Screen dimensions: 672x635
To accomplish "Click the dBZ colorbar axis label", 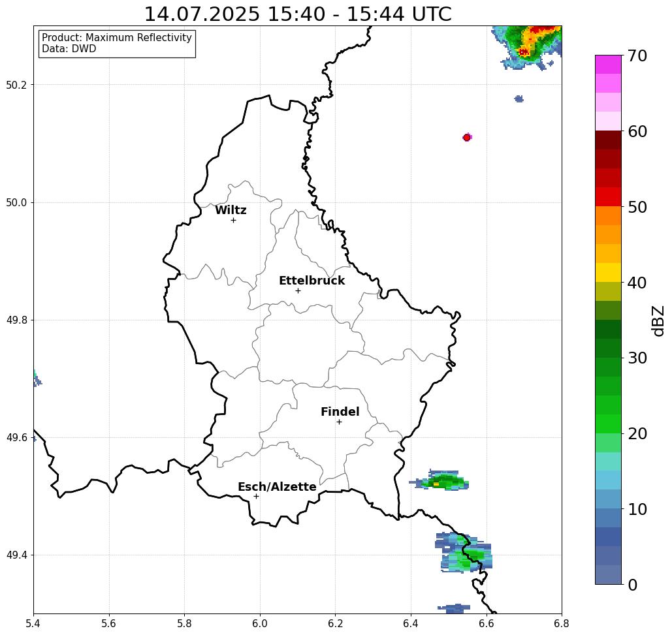I will click(x=658, y=320).
